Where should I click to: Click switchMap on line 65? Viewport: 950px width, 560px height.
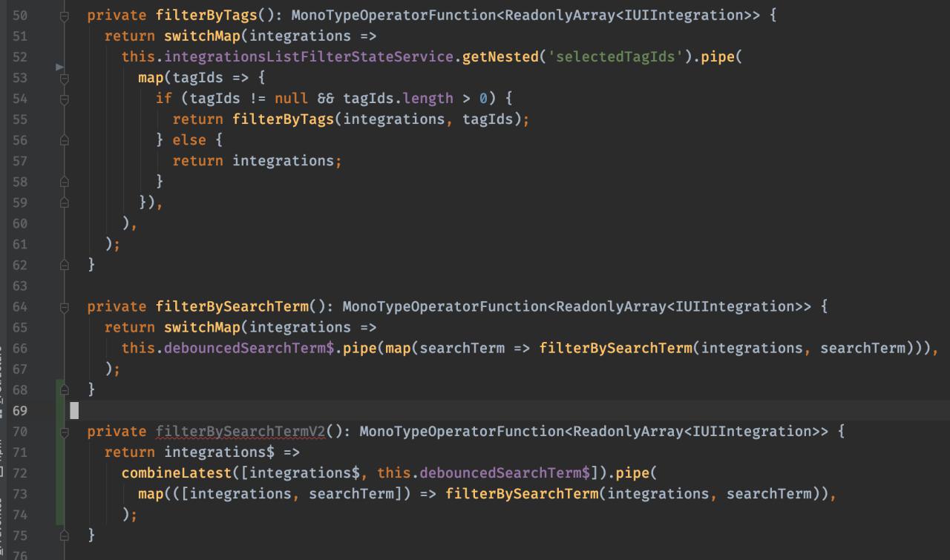click(203, 327)
